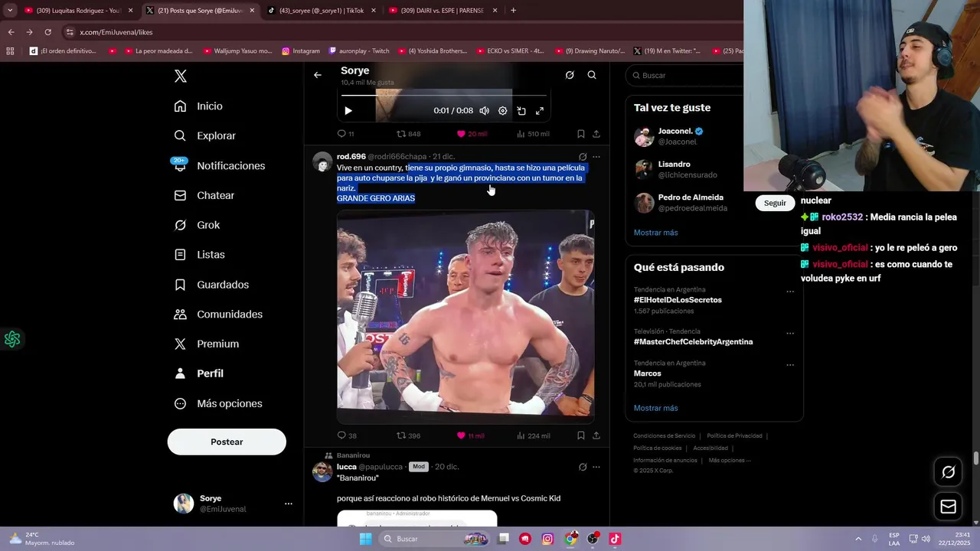This screenshot has height=551, width=980.
Task: Expand video to fullscreen
Action: click(540, 111)
